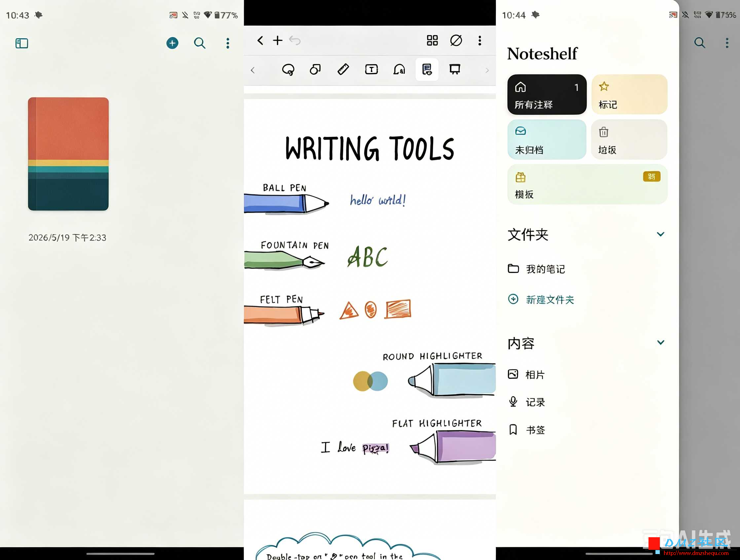Open the orange and teal notebook cover
This screenshot has width=740, height=560.
click(x=68, y=154)
